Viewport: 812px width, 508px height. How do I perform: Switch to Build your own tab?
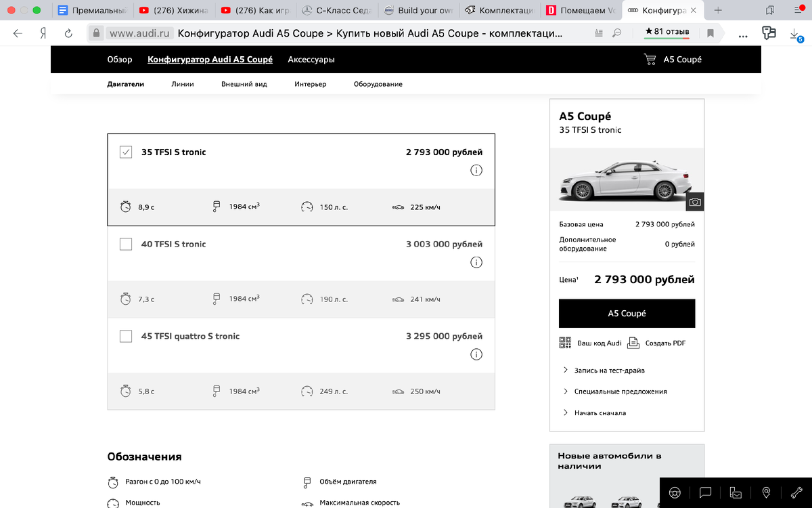pyautogui.click(x=420, y=10)
